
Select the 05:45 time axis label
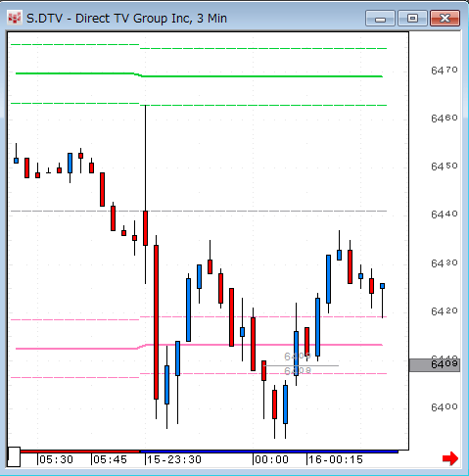click(x=110, y=459)
